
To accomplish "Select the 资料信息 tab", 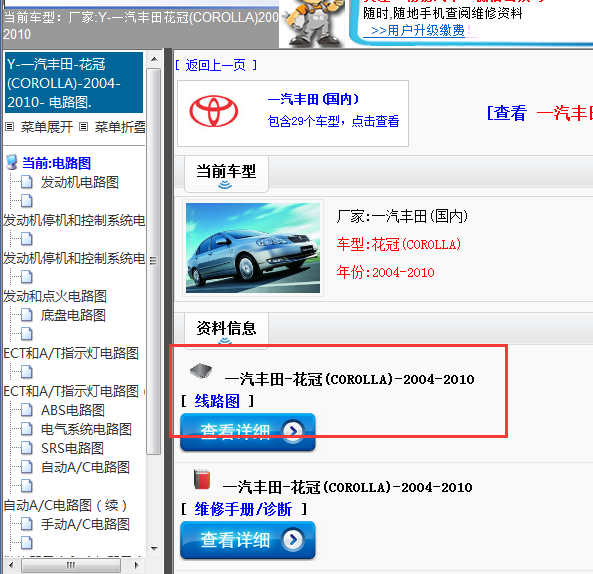I will point(226,329).
